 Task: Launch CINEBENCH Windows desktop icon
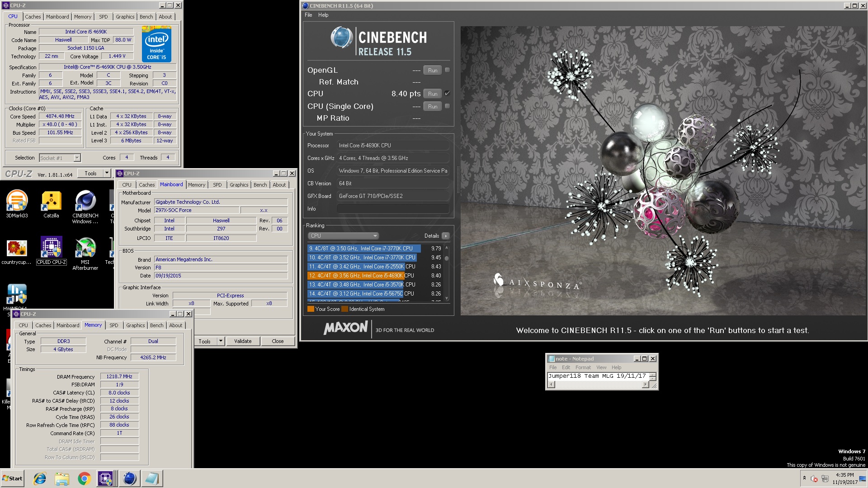click(x=85, y=207)
